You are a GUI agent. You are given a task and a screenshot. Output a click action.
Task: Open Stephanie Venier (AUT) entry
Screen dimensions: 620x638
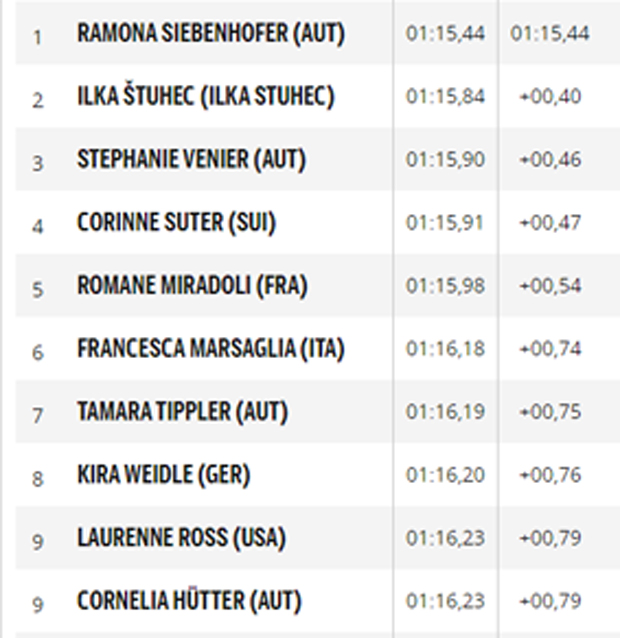click(191, 159)
